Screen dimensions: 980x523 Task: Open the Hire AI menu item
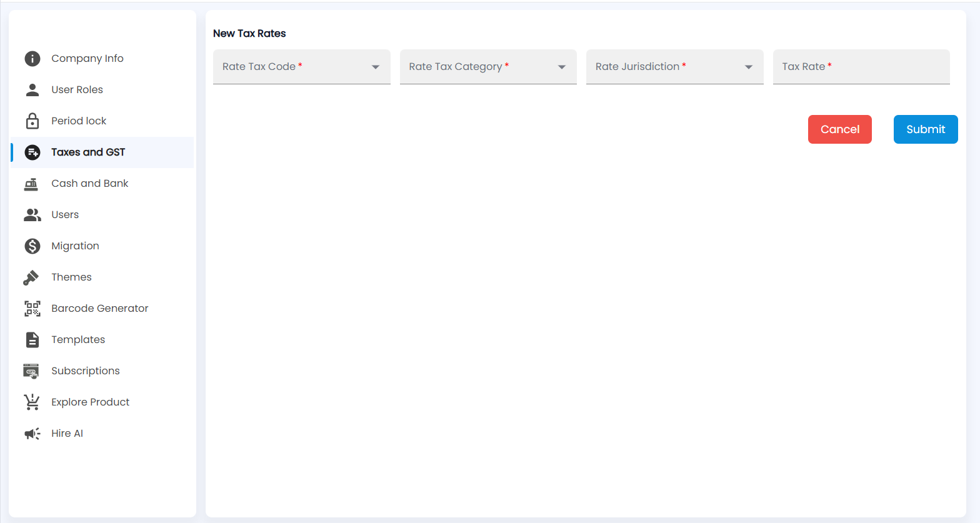point(102,434)
